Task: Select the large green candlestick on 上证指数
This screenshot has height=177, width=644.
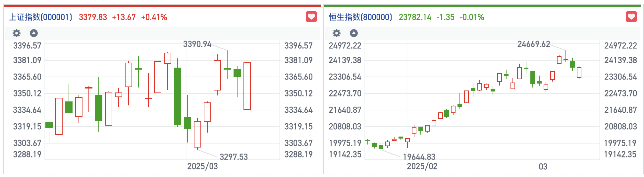Action: [178, 96]
